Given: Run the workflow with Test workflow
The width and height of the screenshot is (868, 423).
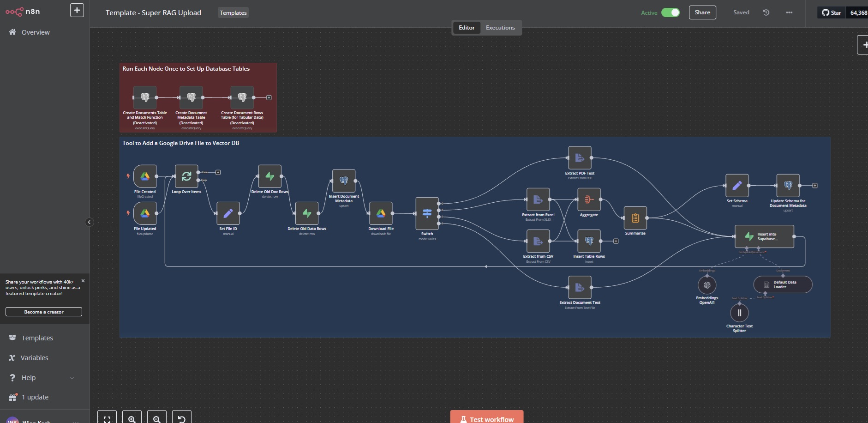Looking at the screenshot, I should point(486,418).
